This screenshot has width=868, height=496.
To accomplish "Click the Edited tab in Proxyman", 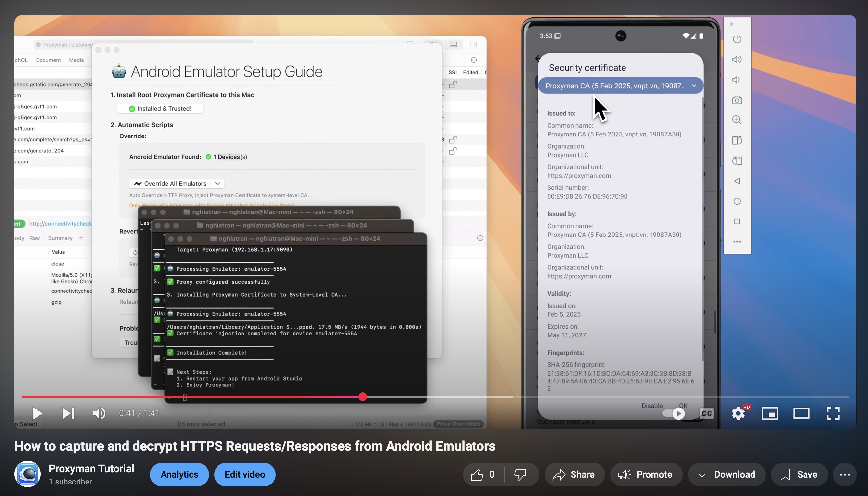I will point(471,72).
